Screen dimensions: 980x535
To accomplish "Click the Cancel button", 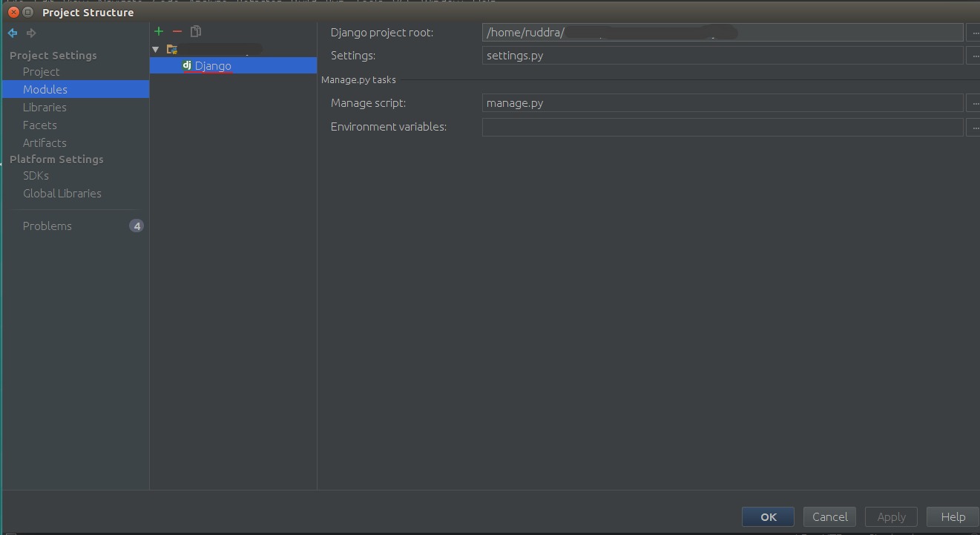I will click(x=829, y=516).
